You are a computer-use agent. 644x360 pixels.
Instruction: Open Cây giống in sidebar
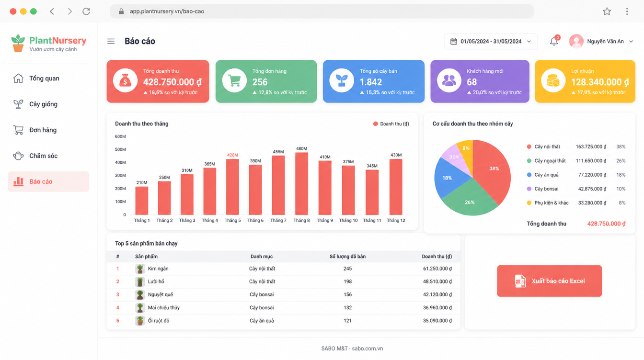tap(48, 104)
